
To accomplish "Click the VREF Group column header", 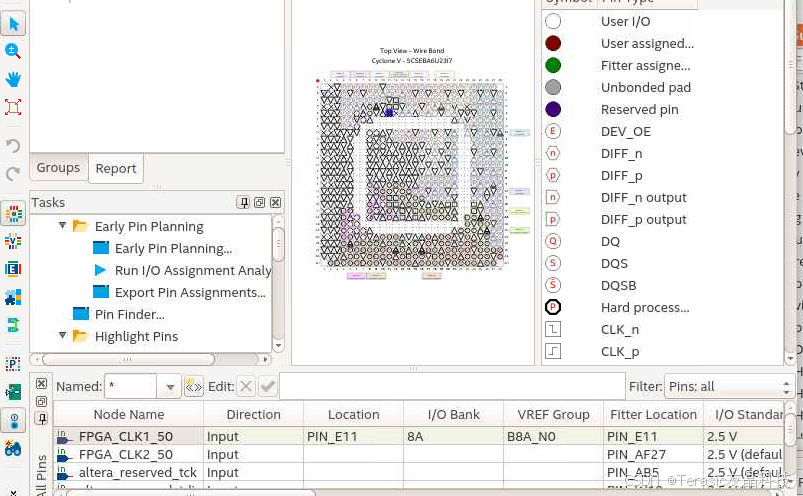I will tap(553, 414).
